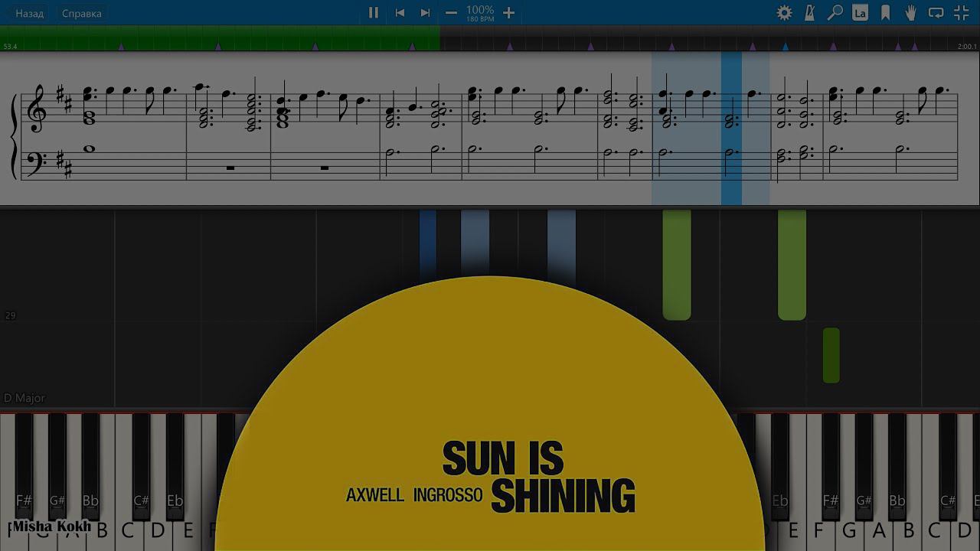Image resolution: width=980 pixels, height=551 pixels.
Task: Increase tempo with the plus icon
Action: (508, 12)
